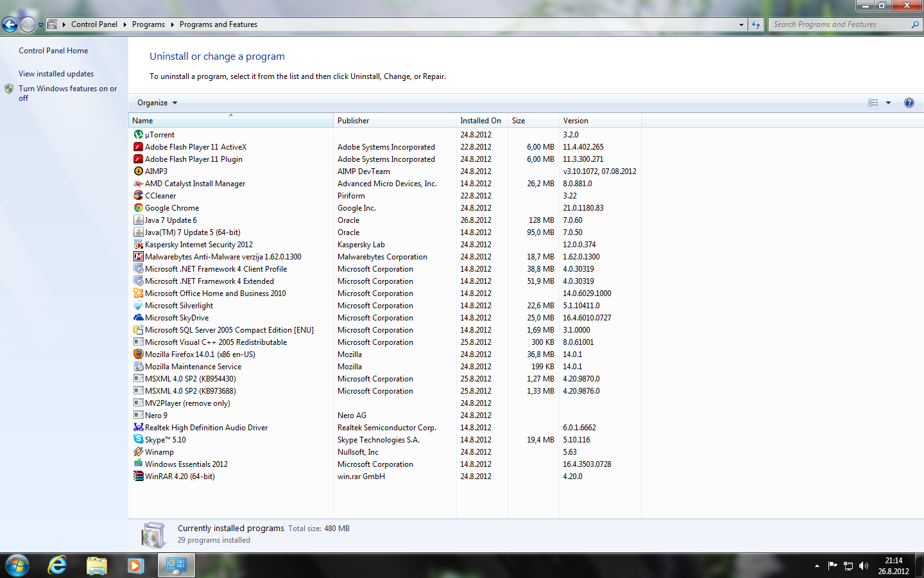Screen dimensions: 924x578
Task: Click the WinRAR 4.20 (64-bit) icon
Action: click(138, 477)
